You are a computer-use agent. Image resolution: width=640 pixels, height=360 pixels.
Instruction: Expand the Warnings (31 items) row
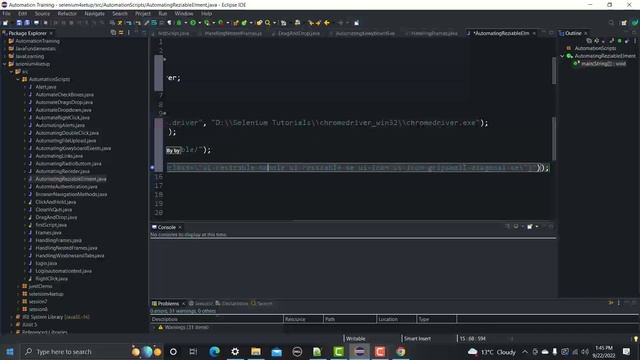point(154,327)
